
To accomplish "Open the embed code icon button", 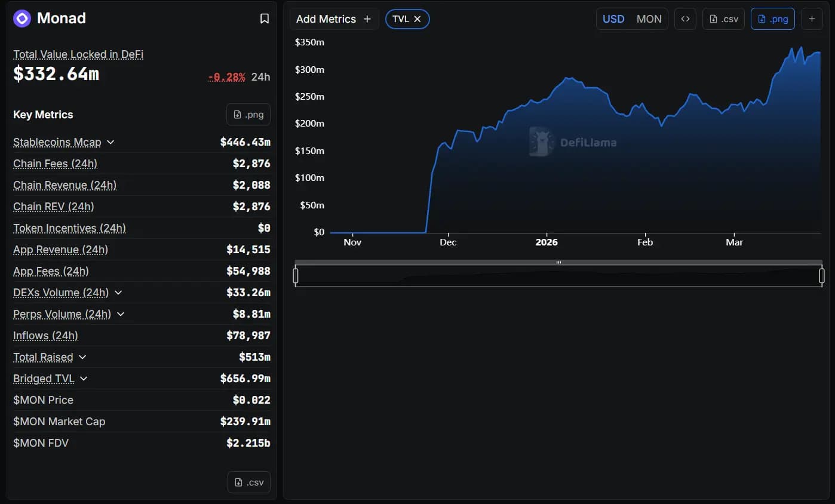I will (x=685, y=19).
